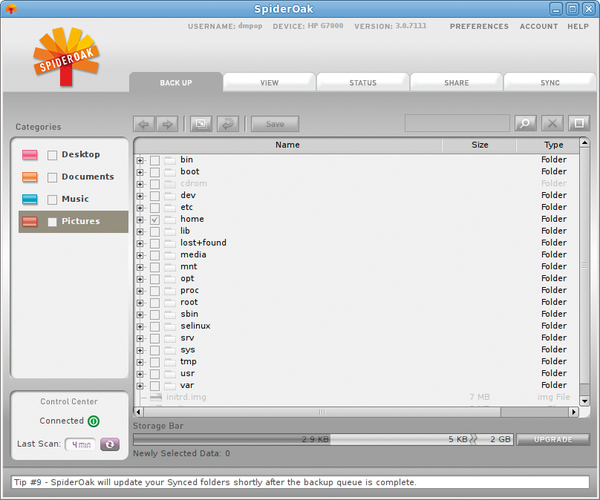
Task: Check the Pictures category checkbox
Action: pos(52,222)
